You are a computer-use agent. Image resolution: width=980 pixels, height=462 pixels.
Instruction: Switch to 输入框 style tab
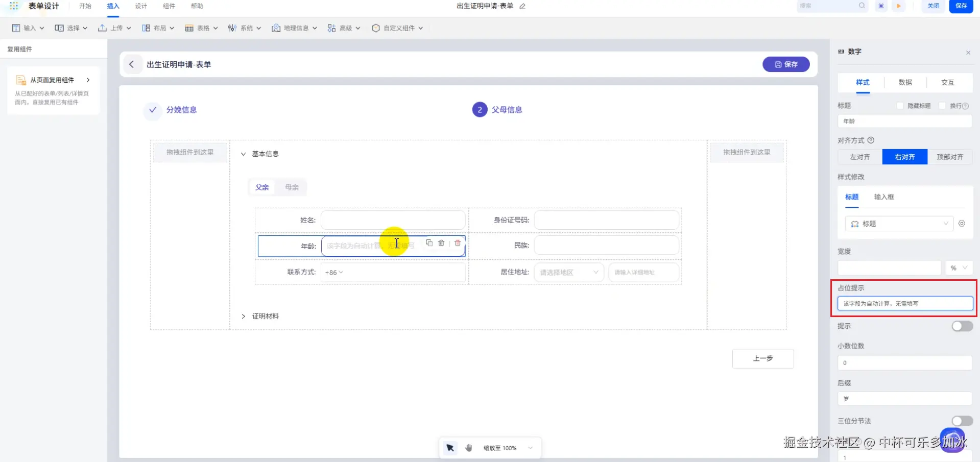(884, 197)
